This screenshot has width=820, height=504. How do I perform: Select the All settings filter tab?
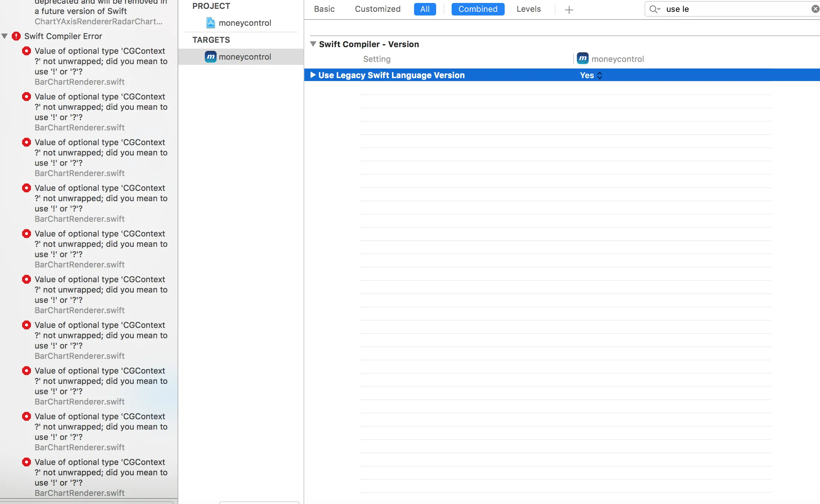(x=425, y=9)
